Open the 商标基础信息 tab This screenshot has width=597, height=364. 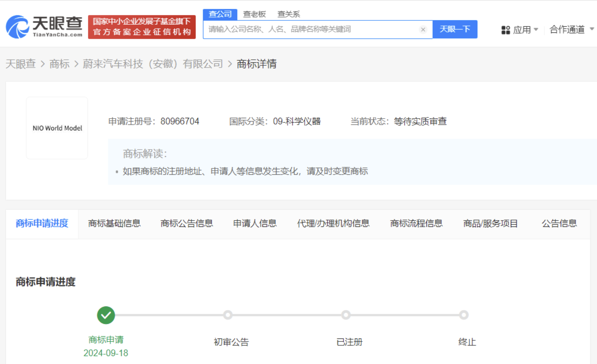pos(114,223)
